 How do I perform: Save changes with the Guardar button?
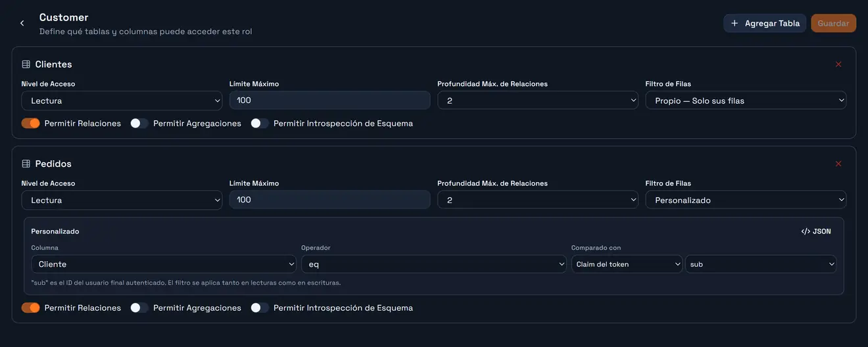[833, 23]
